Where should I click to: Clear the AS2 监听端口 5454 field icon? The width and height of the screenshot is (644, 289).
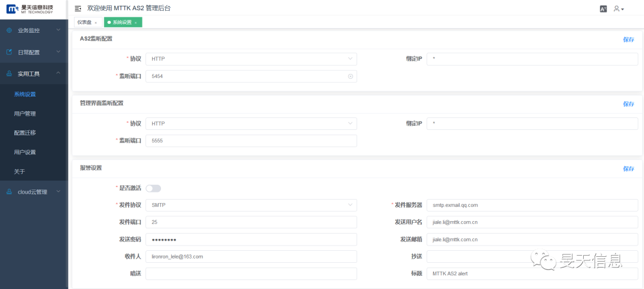coord(351,76)
